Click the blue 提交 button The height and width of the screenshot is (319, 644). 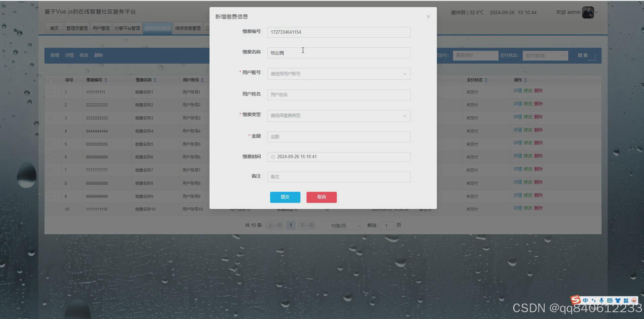pyautogui.click(x=285, y=197)
